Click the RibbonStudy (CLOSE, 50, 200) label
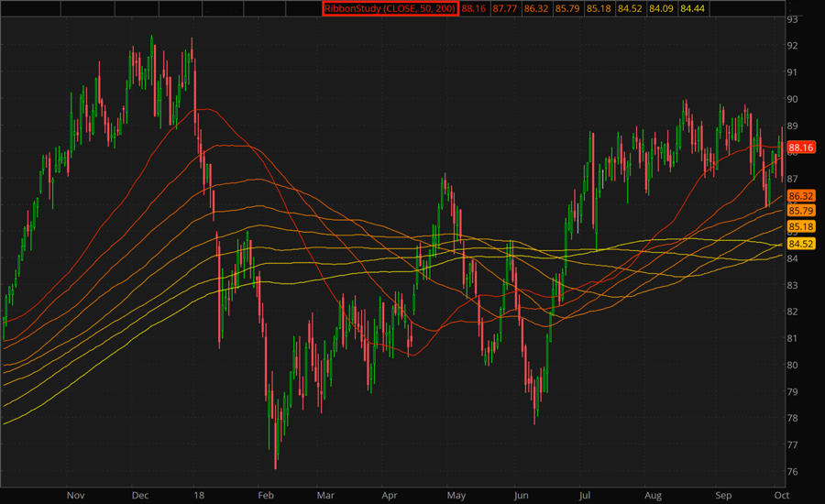 point(390,8)
